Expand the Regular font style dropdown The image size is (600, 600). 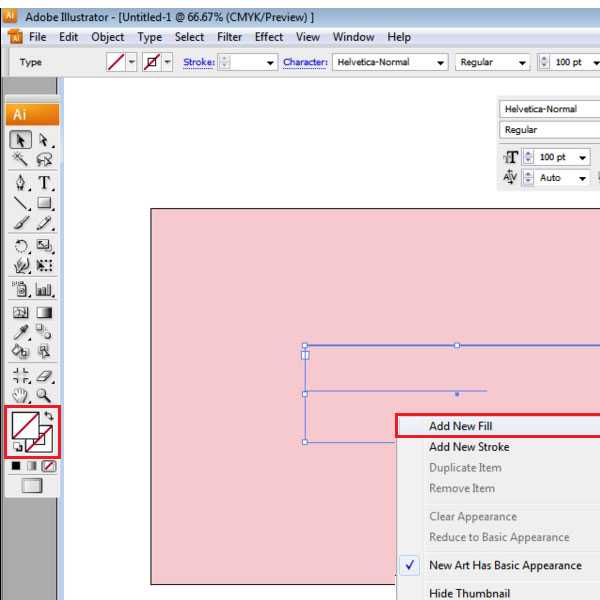click(x=523, y=62)
